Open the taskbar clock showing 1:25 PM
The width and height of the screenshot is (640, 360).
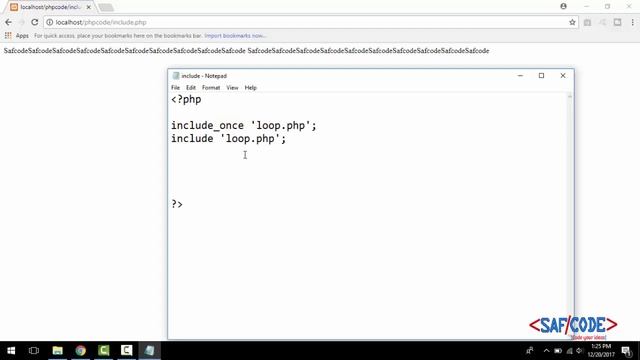(601, 351)
